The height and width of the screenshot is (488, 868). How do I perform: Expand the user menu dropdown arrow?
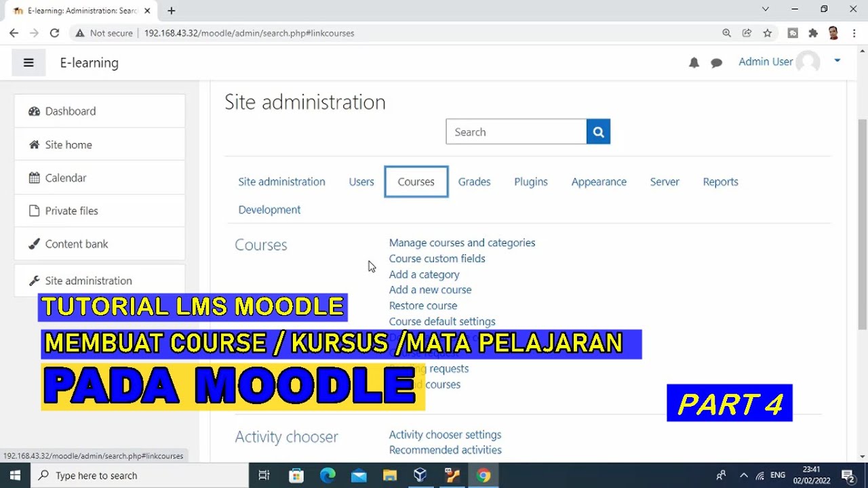coord(837,61)
